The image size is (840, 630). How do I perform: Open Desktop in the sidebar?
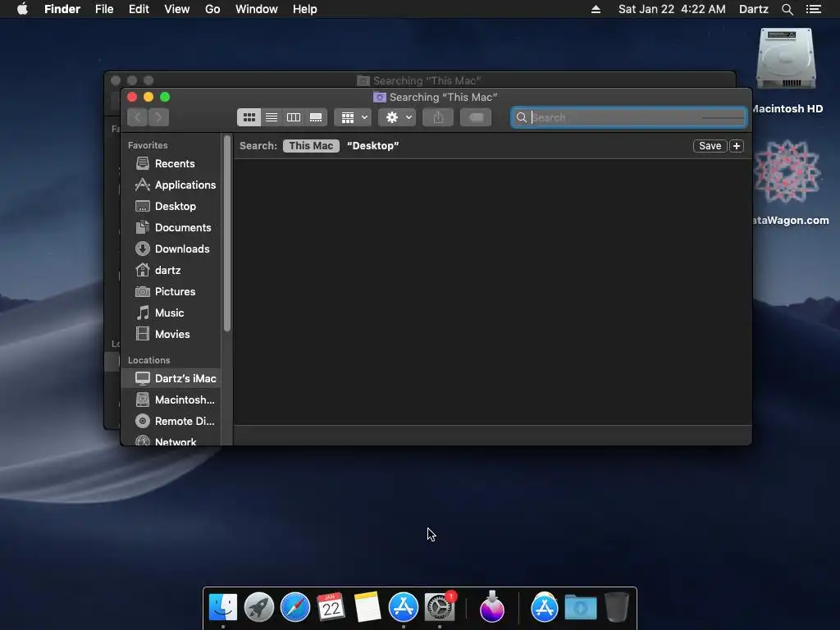[x=171, y=206]
